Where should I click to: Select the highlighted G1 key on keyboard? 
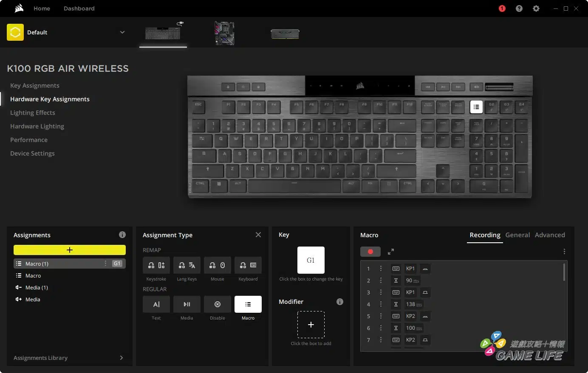tap(476, 107)
